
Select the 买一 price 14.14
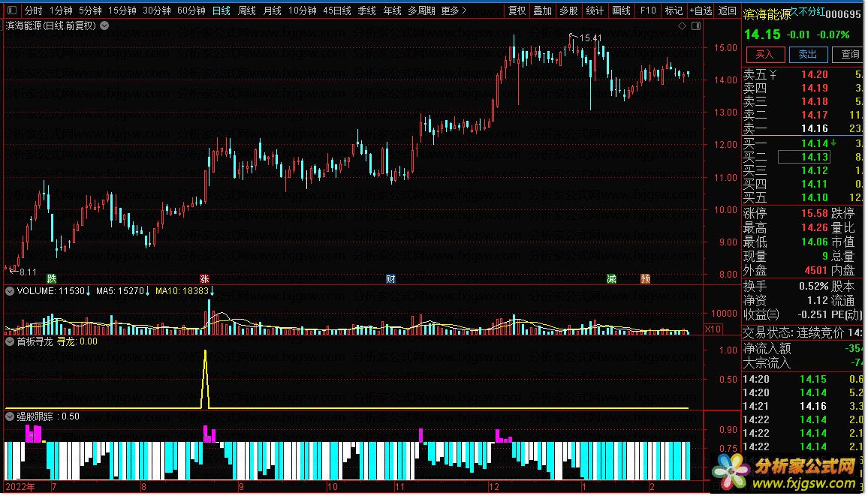click(814, 144)
